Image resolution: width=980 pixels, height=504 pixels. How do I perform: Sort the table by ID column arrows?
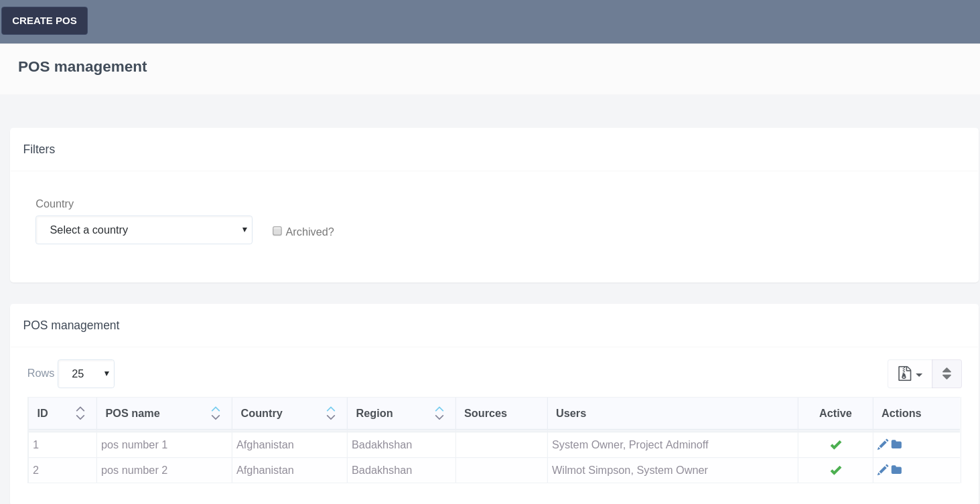coord(80,413)
